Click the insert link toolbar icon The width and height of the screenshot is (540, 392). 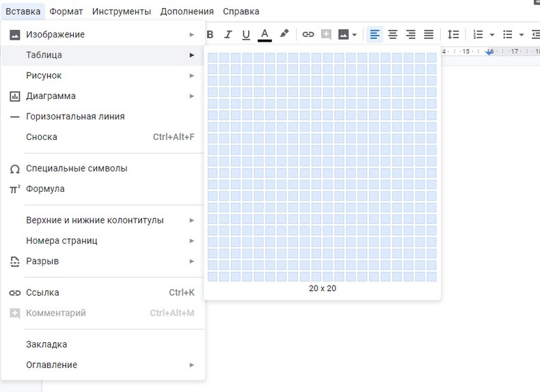coord(308,34)
